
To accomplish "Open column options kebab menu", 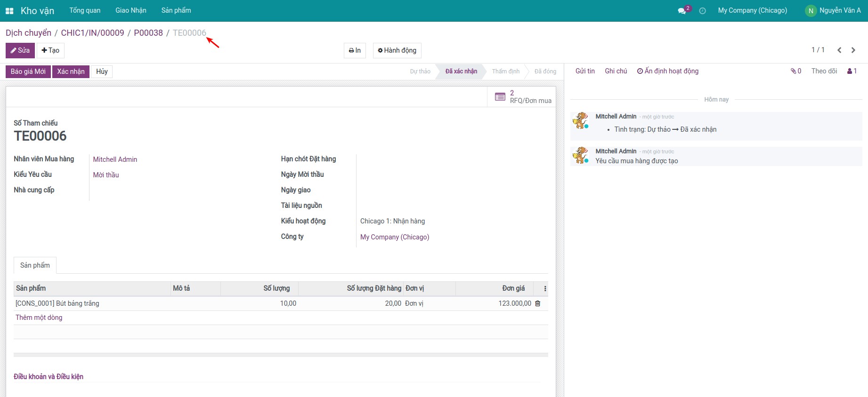I will [545, 288].
